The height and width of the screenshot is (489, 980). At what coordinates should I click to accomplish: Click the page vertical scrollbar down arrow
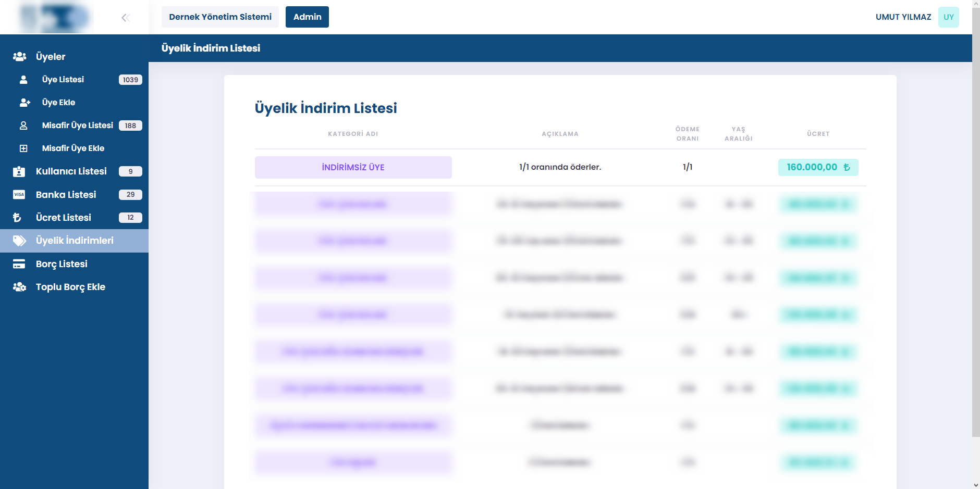click(976, 485)
